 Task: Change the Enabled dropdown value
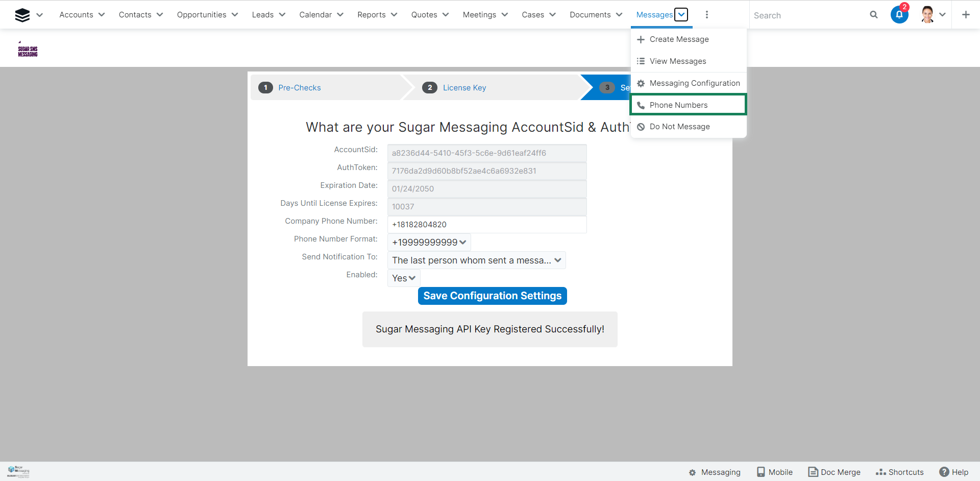pos(403,278)
